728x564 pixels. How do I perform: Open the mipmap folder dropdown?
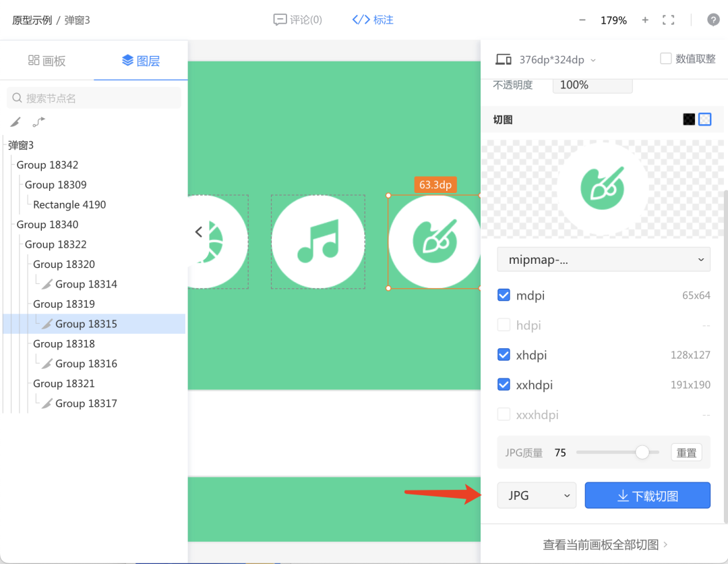[x=603, y=260]
